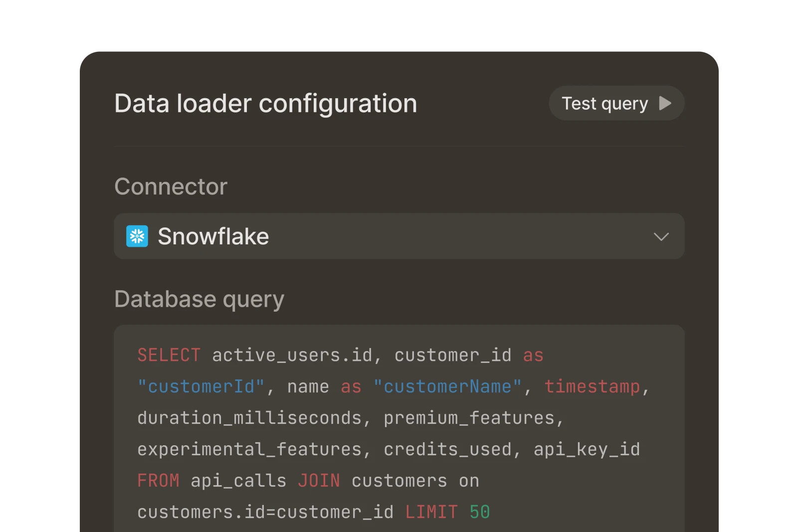Viewport: 798px width, 532px height.
Task: Click the Snowflake logo icon
Action: point(137,236)
